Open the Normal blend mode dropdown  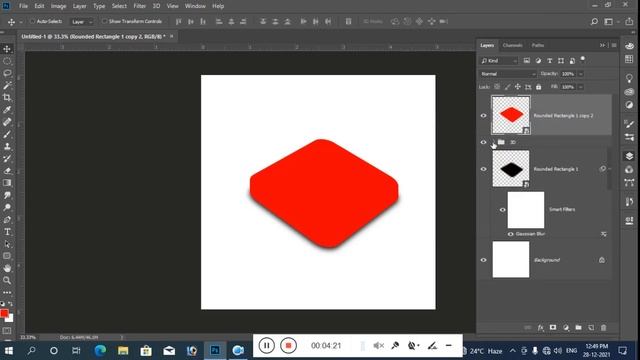click(507, 74)
